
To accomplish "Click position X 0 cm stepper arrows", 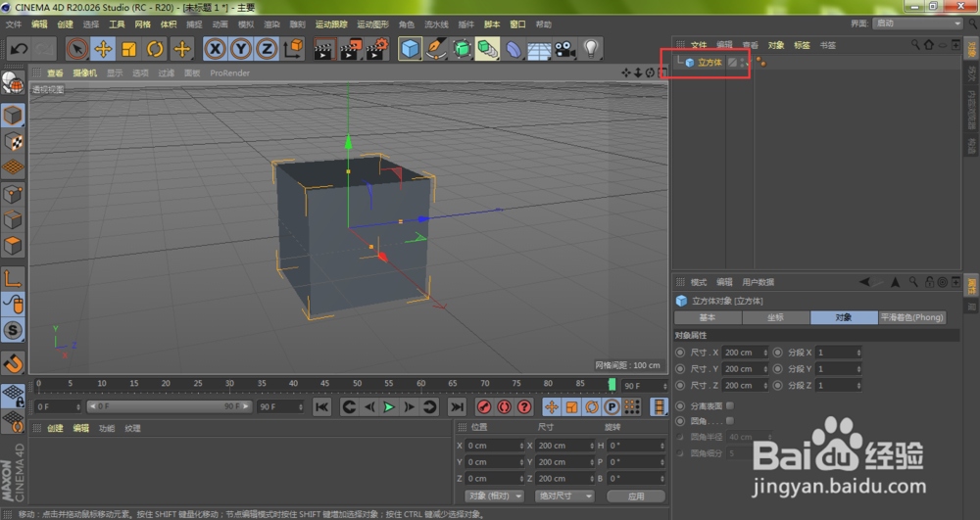I will pos(521,446).
